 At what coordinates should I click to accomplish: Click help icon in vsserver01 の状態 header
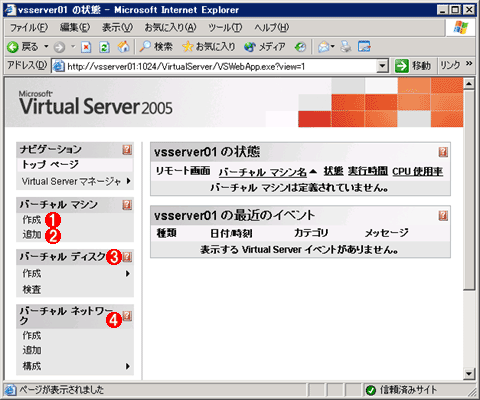pyautogui.click(x=443, y=152)
